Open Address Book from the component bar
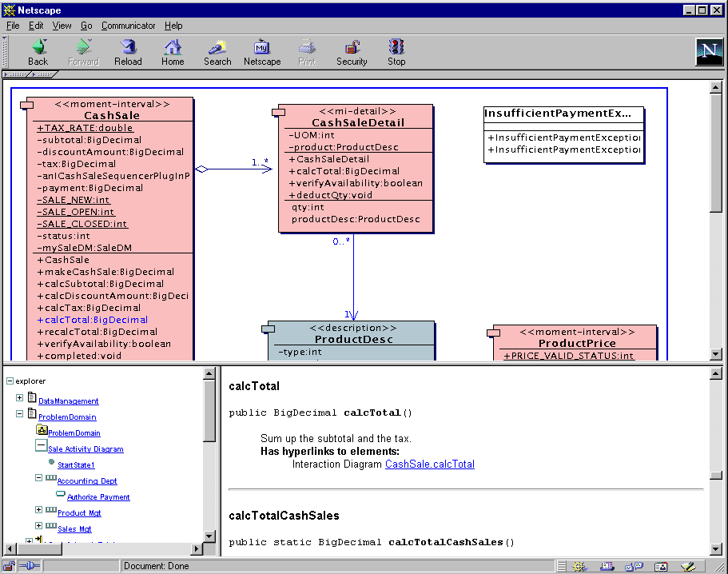The height and width of the screenshot is (574, 728). click(x=660, y=566)
